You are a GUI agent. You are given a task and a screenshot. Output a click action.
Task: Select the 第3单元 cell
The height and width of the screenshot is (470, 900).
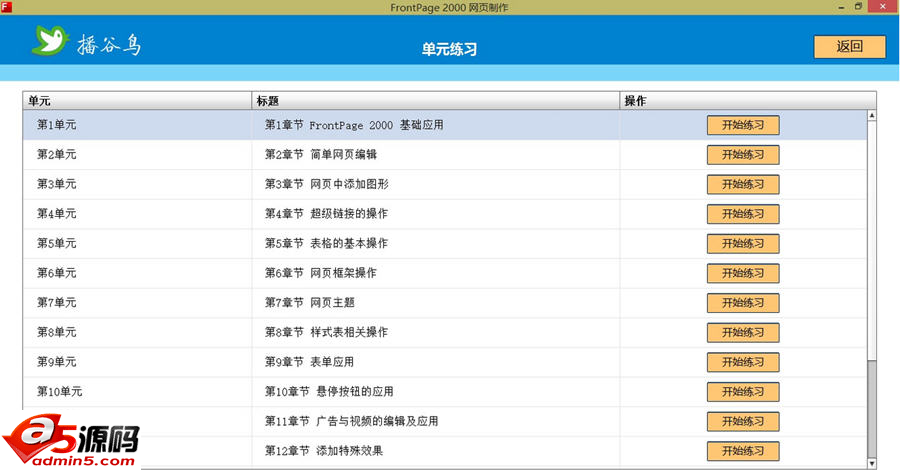pyautogui.click(x=137, y=184)
